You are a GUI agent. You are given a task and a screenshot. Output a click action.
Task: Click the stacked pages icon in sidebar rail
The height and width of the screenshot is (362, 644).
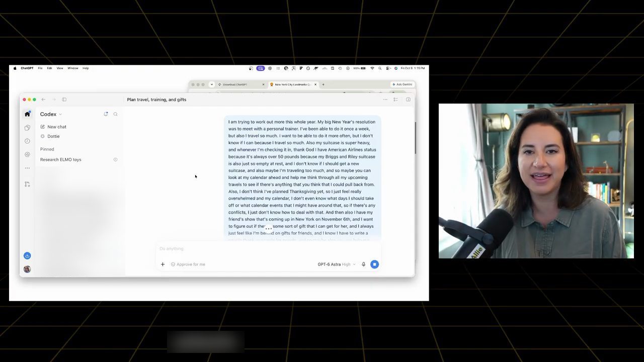27,128
